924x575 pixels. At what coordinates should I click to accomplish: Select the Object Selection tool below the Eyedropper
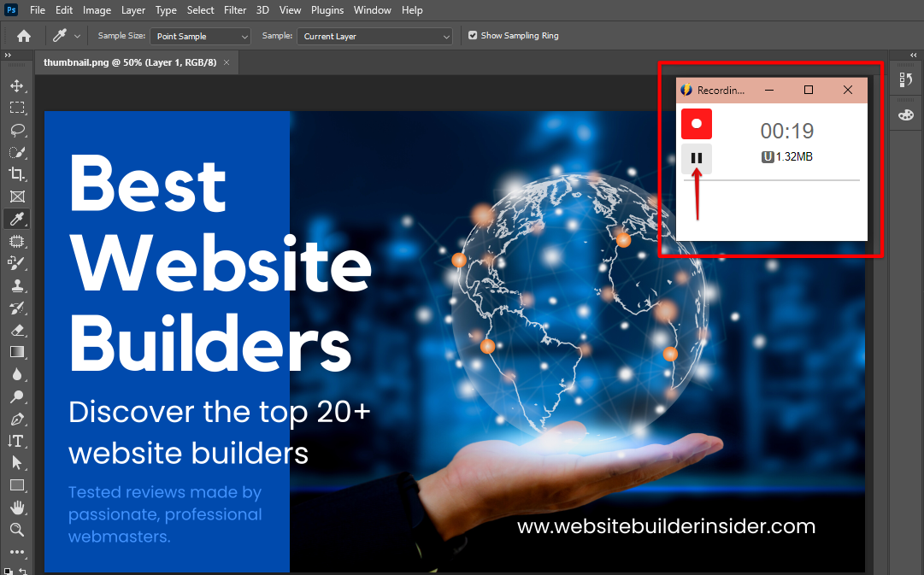[x=17, y=242]
